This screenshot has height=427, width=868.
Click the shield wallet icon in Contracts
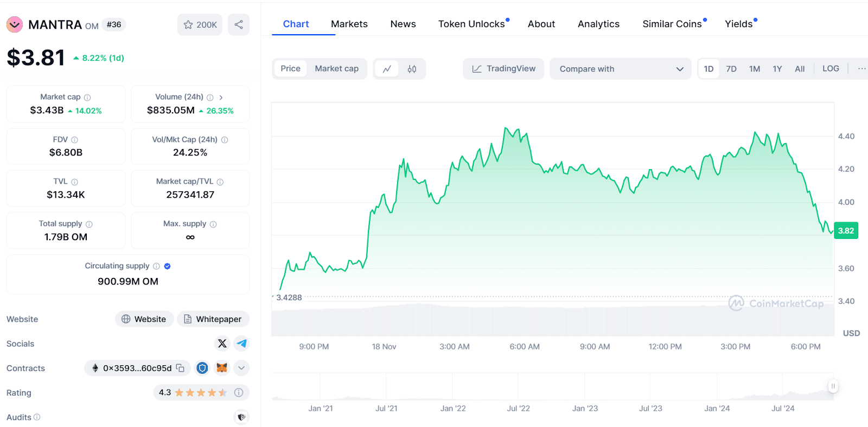click(202, 368)
